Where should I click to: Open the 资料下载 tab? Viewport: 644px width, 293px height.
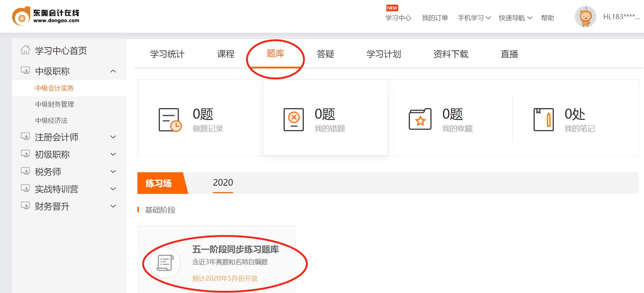click(451, 54)
